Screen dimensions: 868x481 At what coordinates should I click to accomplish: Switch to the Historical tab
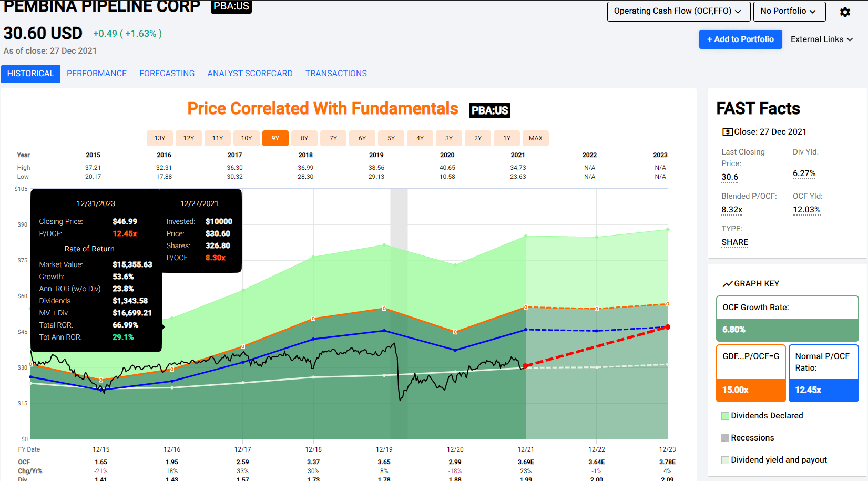click(30, 74)
